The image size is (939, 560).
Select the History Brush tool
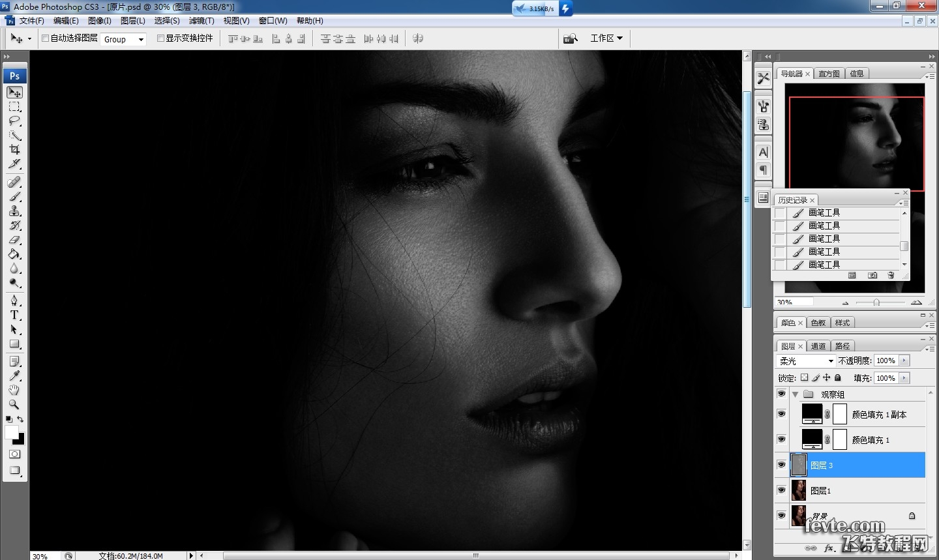[x=14, y=225]
